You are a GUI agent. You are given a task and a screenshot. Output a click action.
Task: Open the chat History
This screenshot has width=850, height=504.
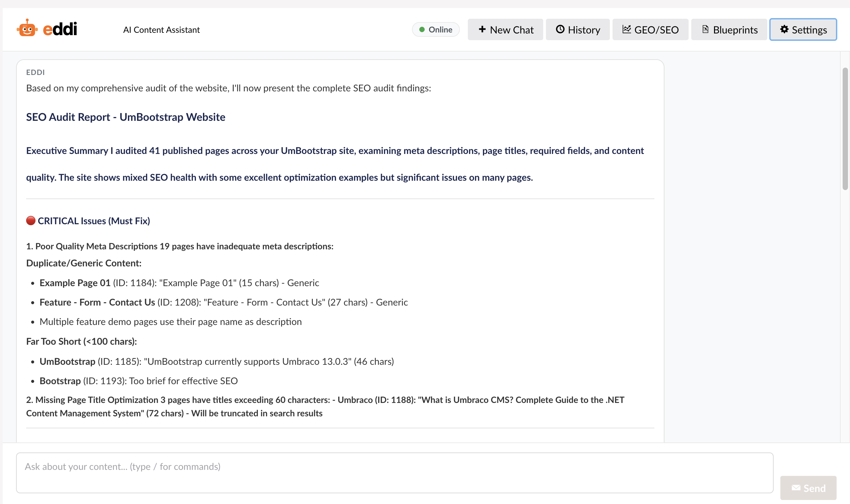[577, 29]
